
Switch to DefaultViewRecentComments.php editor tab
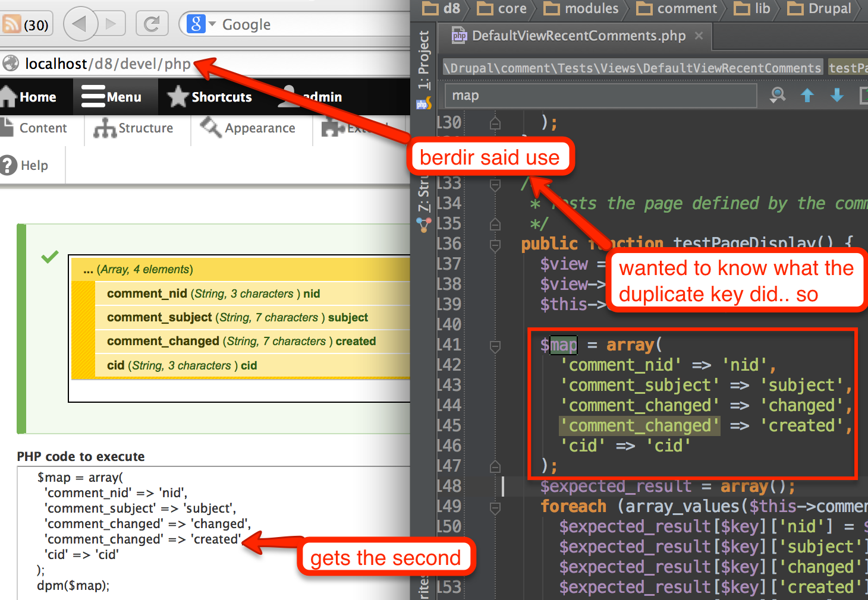tap(574, 36)
